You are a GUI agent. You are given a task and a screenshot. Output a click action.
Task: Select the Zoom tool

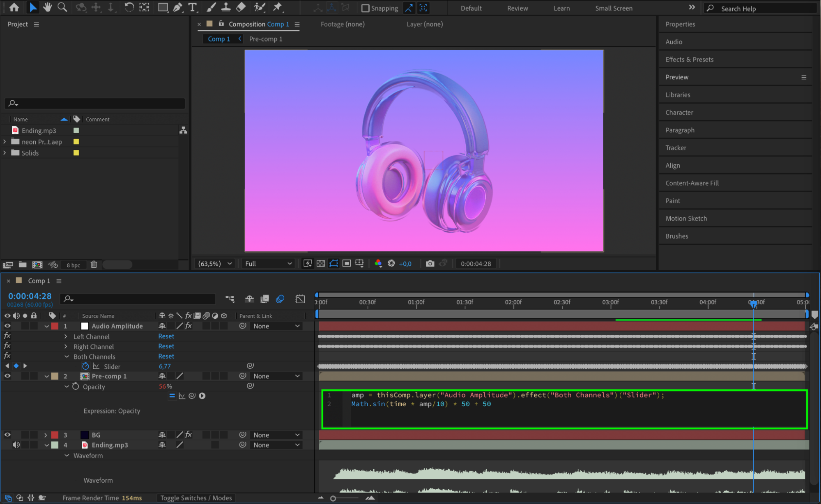click(62, 7)
